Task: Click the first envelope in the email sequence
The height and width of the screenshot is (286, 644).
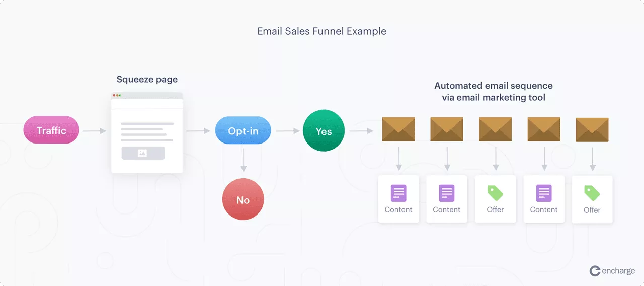Action: tap(398, 129)
